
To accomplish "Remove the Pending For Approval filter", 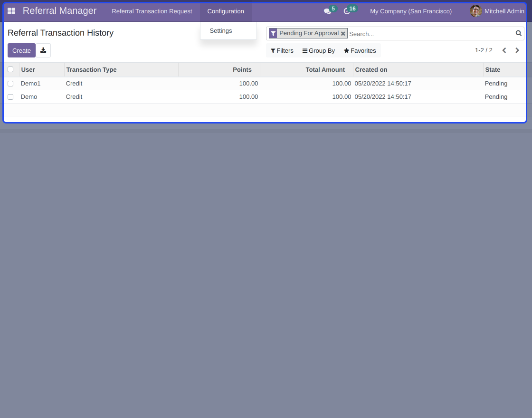I will [x=343, y=34].
